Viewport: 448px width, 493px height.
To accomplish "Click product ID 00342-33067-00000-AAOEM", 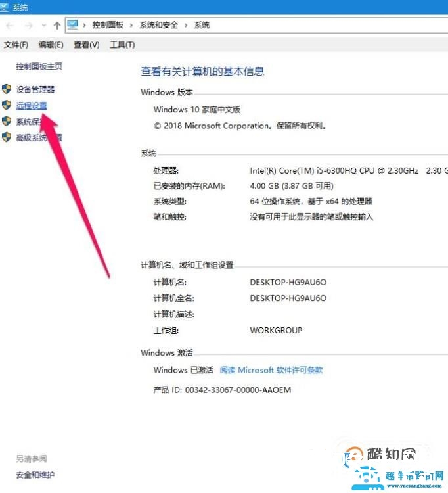I will coord(238,390).
